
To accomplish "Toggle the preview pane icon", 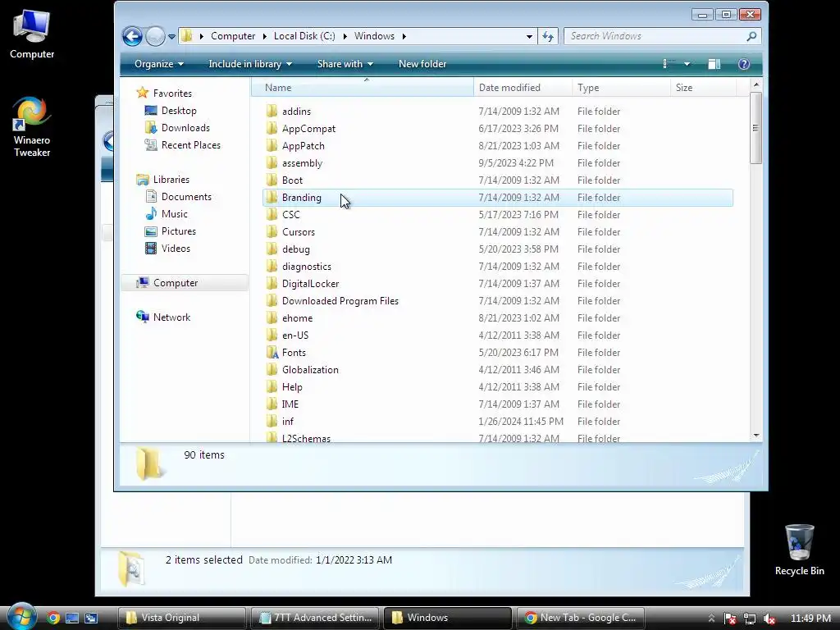I will coord(714,64).
